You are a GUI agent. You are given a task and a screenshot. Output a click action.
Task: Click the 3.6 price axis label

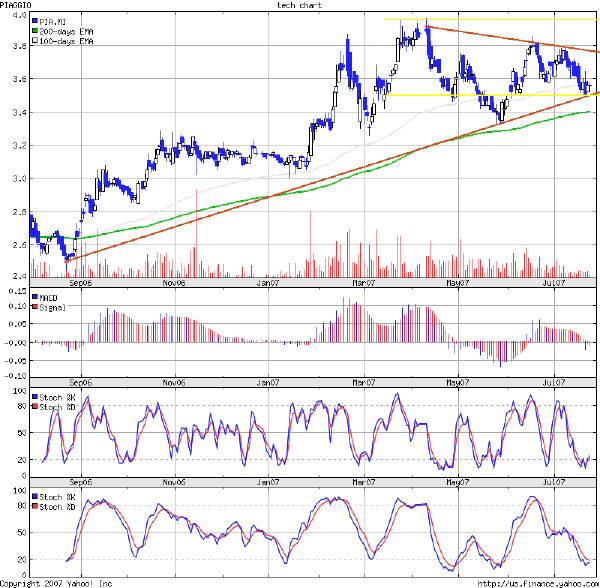[x=19, y=79]
